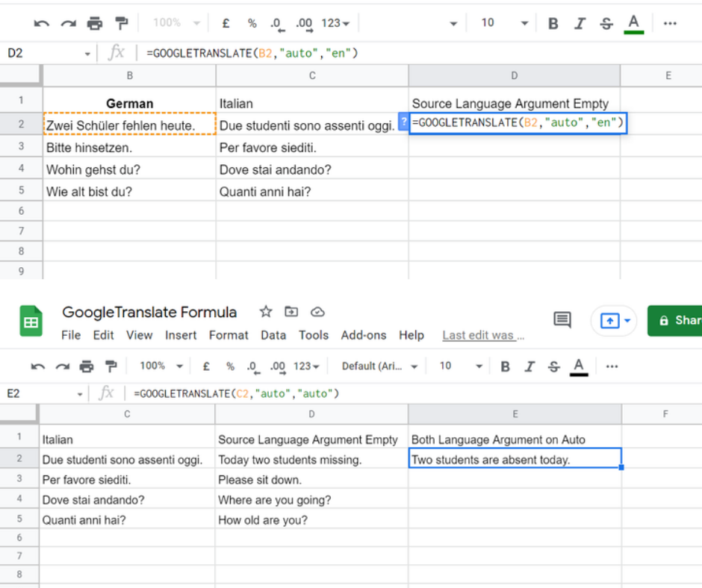702x588 pixels.
Task: Toggle italic in the toolbar beside the Default font box
Action: click(529, 366)
